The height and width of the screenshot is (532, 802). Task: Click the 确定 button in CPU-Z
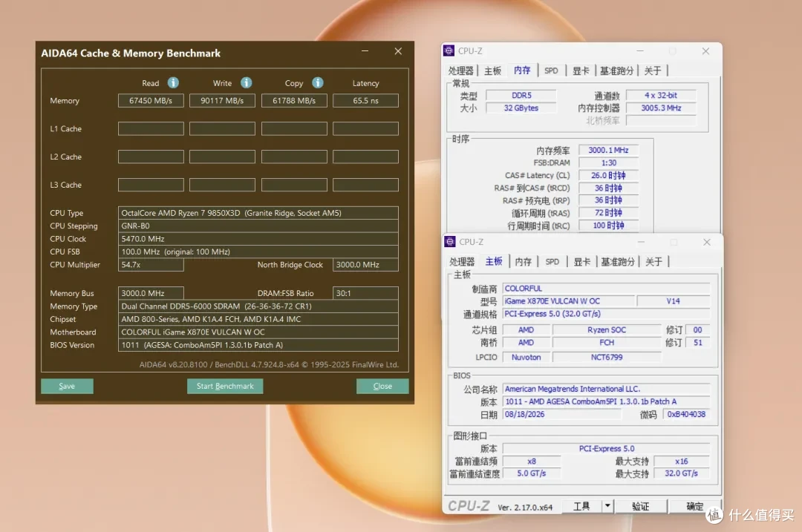click(x=694, y=506)
